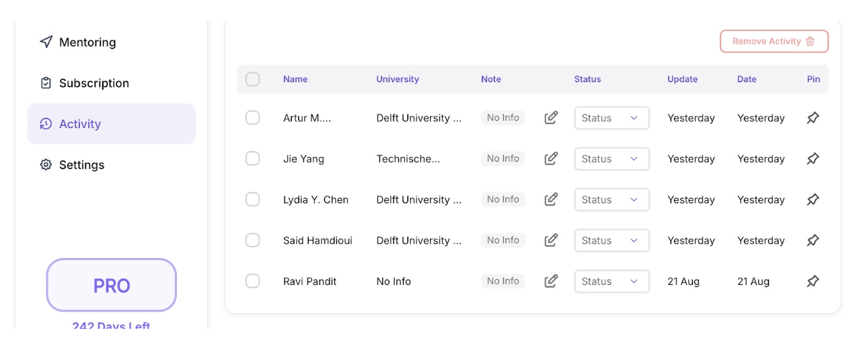Click the Remove Activity button
Image resolution: width=868 pixels, height=349 pixels.
[x=774, y=42]
